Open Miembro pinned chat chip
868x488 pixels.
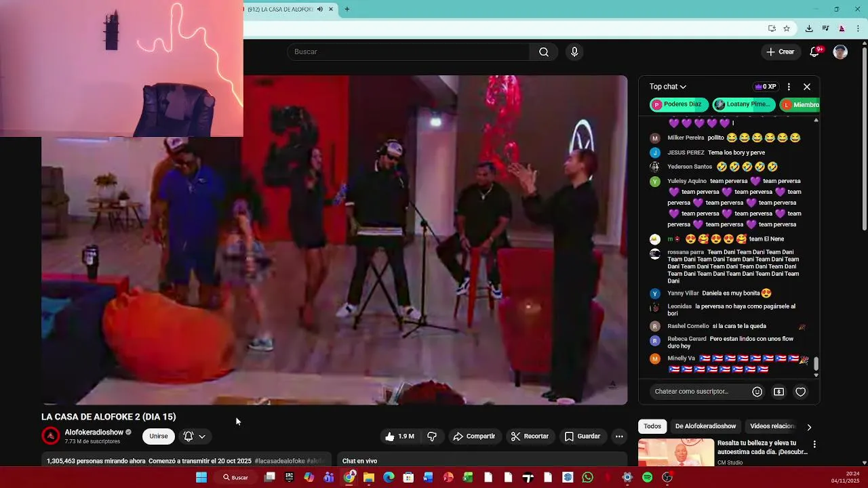[800, 104]
